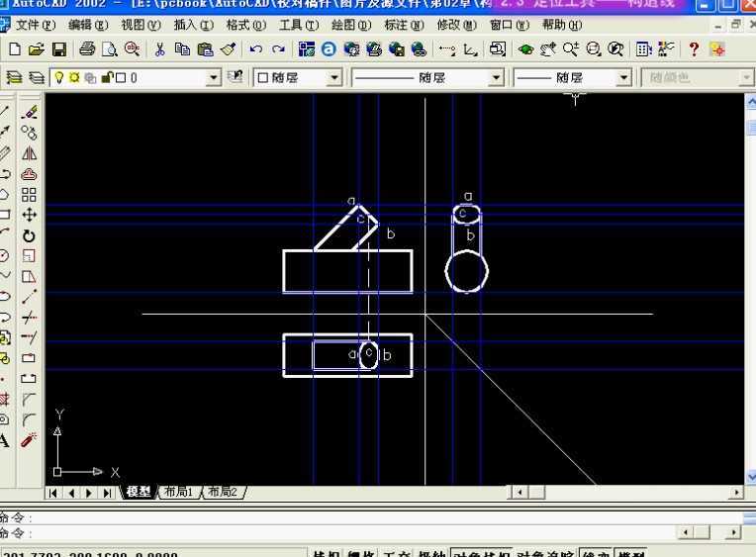
Task: Click Layer Previous icon
Action: pos(236,77)
